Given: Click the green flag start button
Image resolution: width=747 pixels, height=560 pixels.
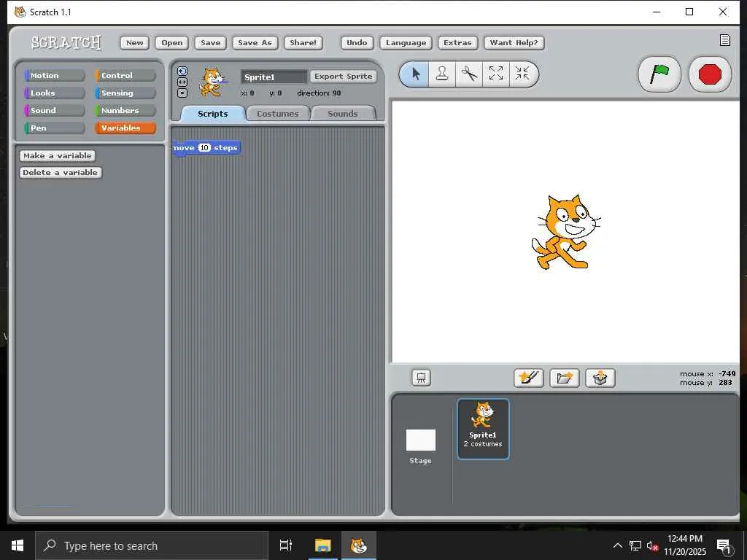Looking at the screenshot, I should (x=659, y=74).
